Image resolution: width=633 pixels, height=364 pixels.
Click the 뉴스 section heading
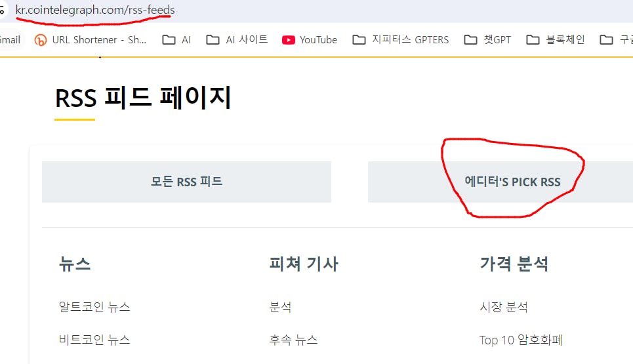tap(75, 264)
